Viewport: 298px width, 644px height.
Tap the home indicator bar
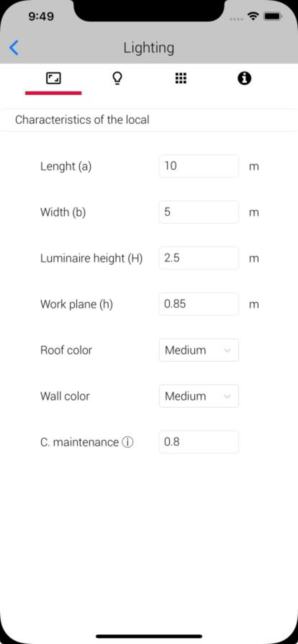[x=149, y=636]
